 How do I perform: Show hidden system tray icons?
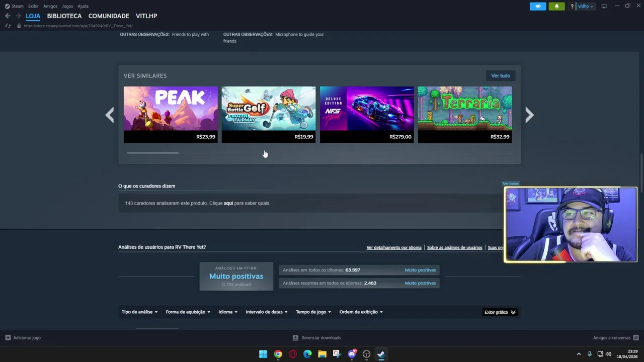tap(579, 354)
